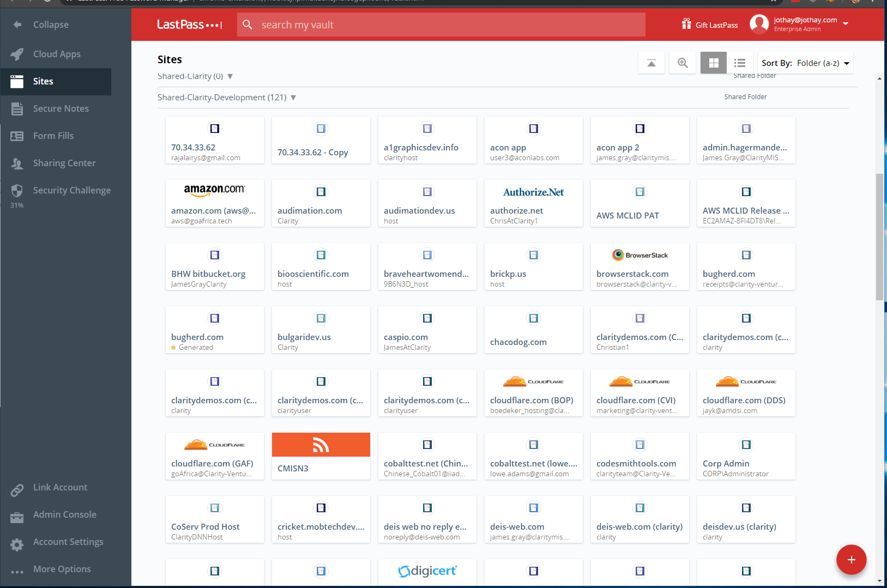This screenshot has width=887, height=588.
Task: Click the More Options ellipsis icon
Action: 17,572
